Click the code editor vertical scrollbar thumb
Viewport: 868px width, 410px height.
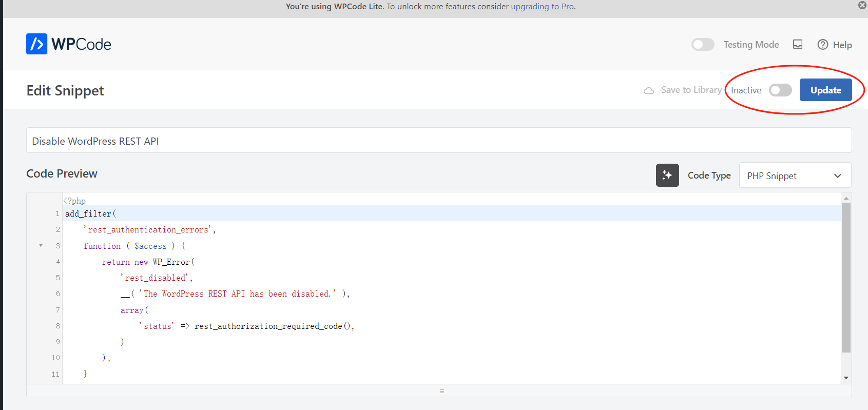tap(846, 277)
